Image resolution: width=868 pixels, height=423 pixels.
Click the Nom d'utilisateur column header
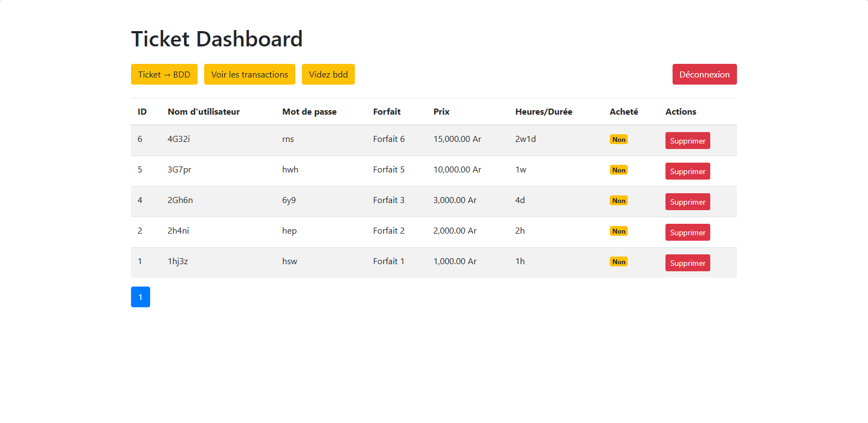coord(204,112)
